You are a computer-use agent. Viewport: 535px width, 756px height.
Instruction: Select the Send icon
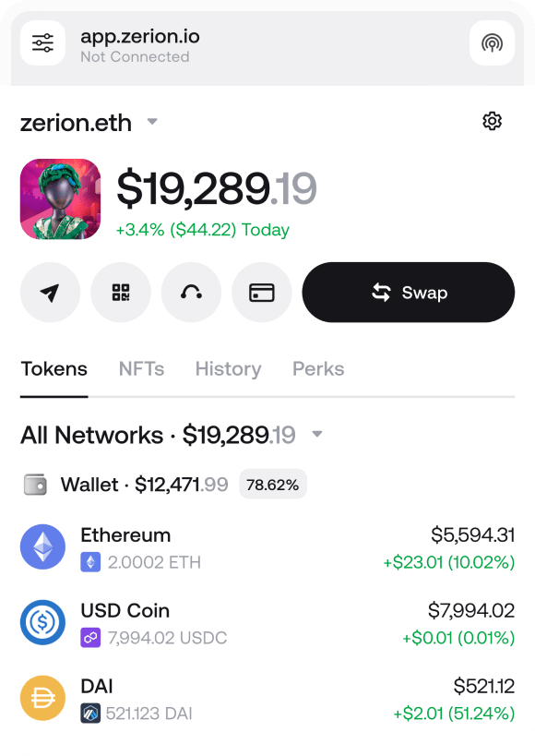point(51,292)
